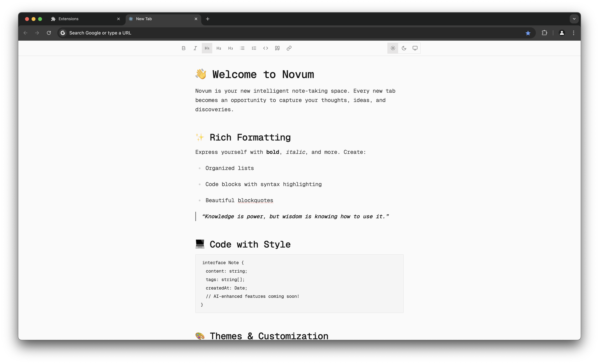
Task: Toggle bold formatting in editor toolbar
Action: [x=184, y=48]
